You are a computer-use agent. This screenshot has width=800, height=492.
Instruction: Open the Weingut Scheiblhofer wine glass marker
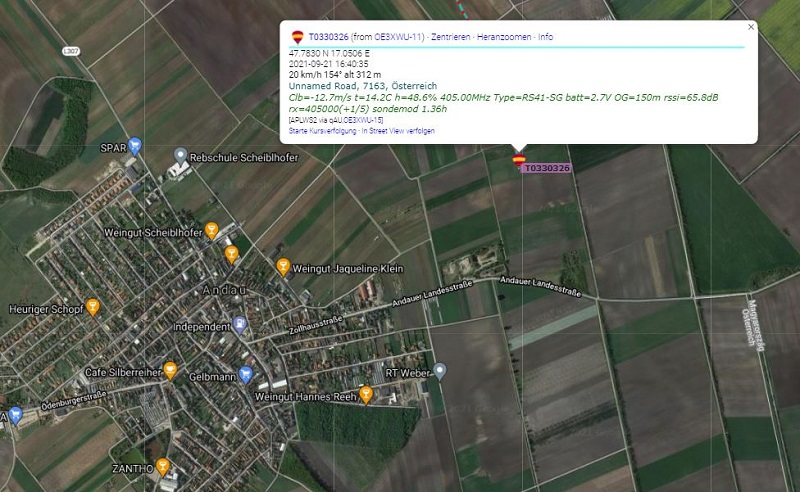click(211, 231)
